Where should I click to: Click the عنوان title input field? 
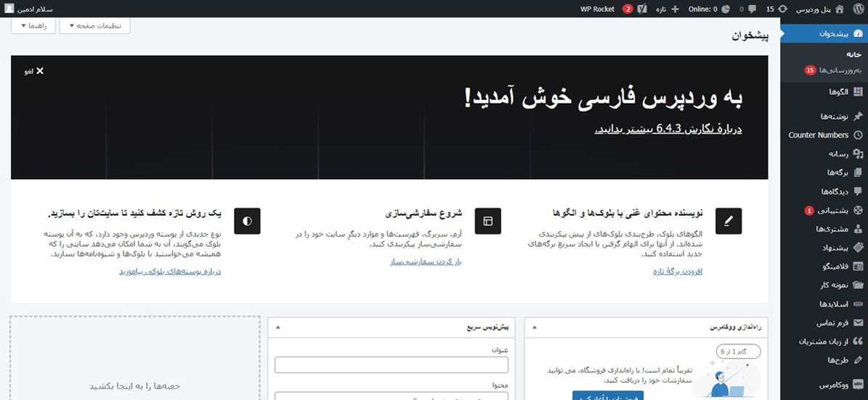[392, 365]
